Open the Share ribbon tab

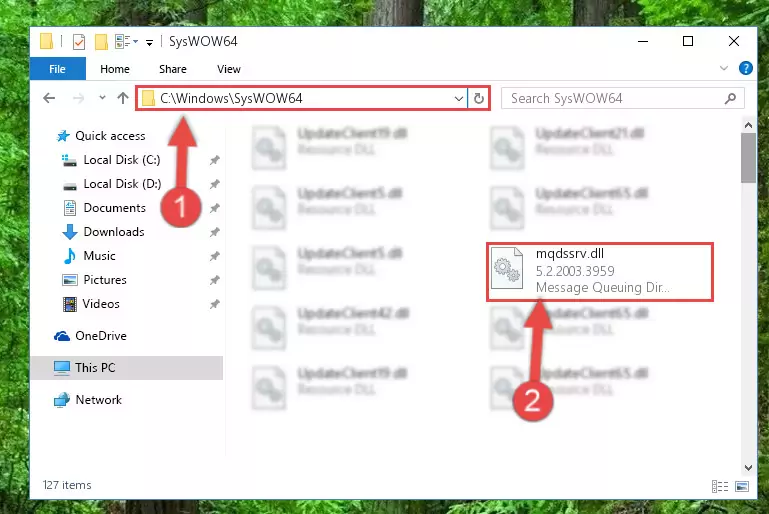pyautogui.click(x=173, y=69)
